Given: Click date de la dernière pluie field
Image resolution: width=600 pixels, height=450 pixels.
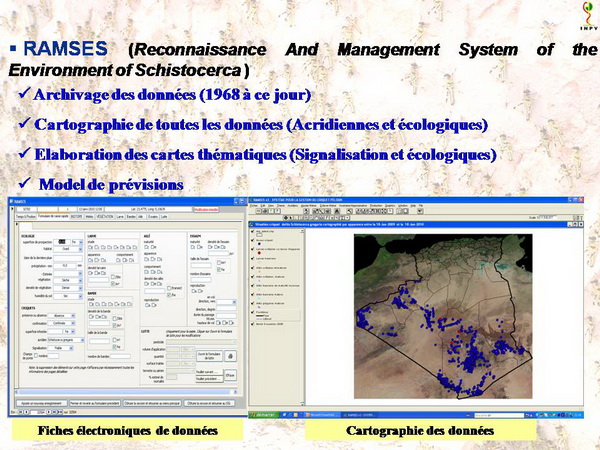Looking at the screenshot, I should [68, 258].
